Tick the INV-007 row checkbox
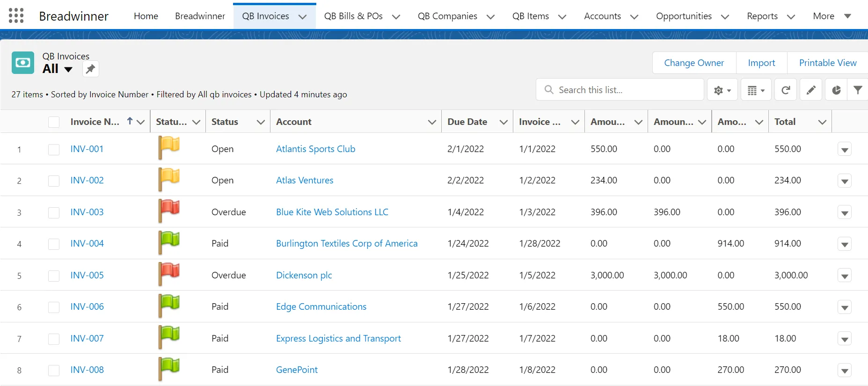 click(x=54, y=339)
